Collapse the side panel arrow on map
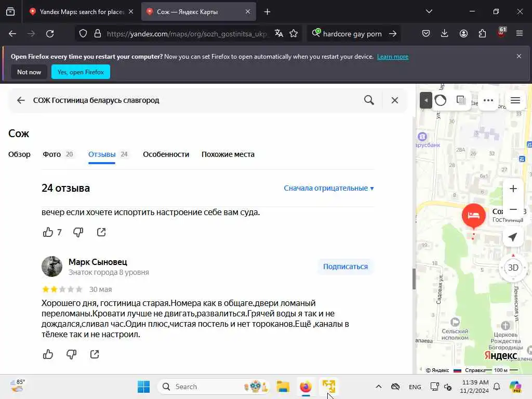Image resolution: width=532 pixels, height=399 pixels. pos(426,100)
